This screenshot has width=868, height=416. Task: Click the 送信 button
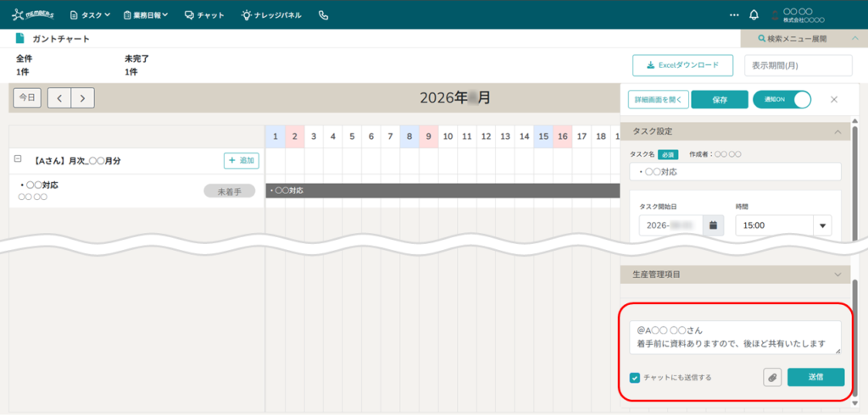pos(816,377)
